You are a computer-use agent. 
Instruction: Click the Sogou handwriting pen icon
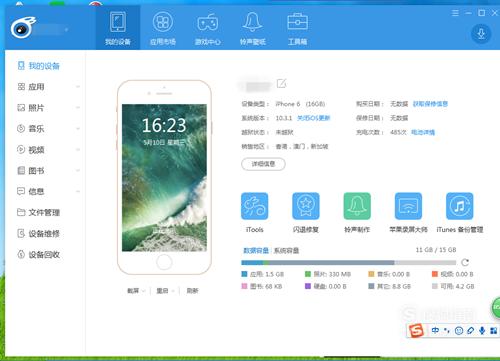(470, 330)
